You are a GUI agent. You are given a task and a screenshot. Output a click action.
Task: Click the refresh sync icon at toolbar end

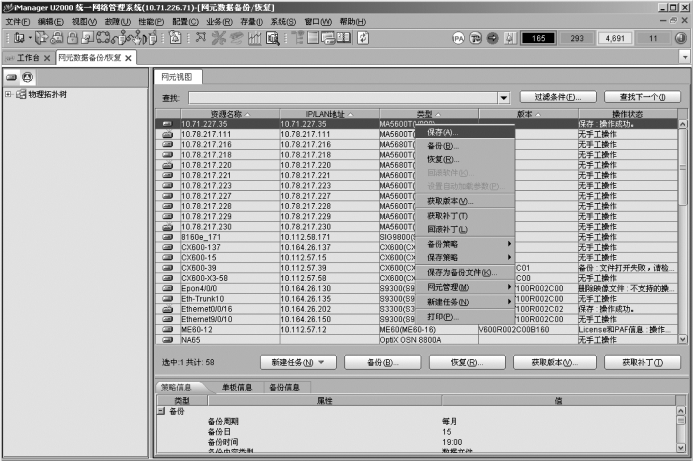click(363, 38)
